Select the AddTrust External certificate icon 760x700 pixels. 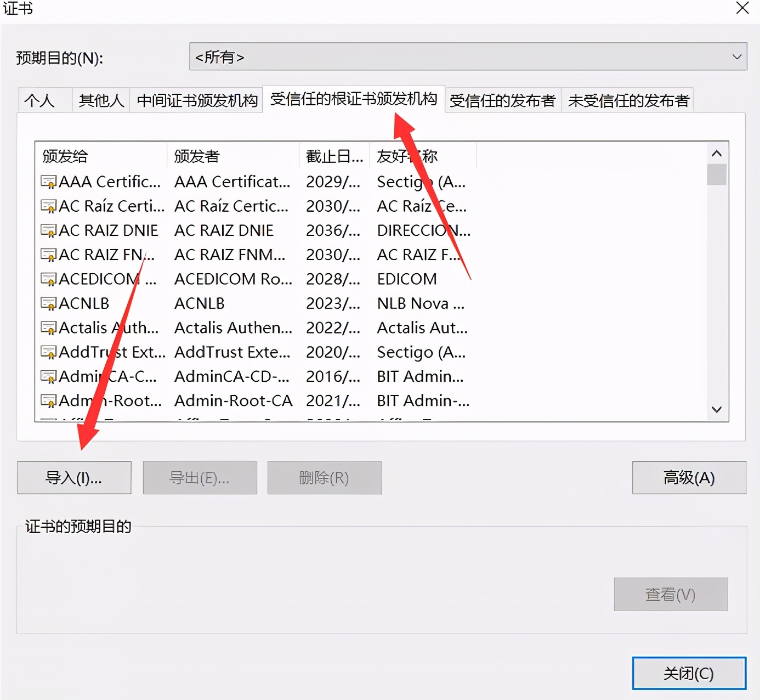pyautogui.click(x=48, y=352)
